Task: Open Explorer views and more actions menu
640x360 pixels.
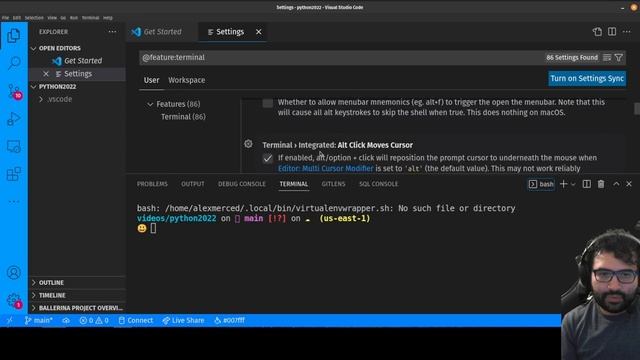Action: [112, 32]
